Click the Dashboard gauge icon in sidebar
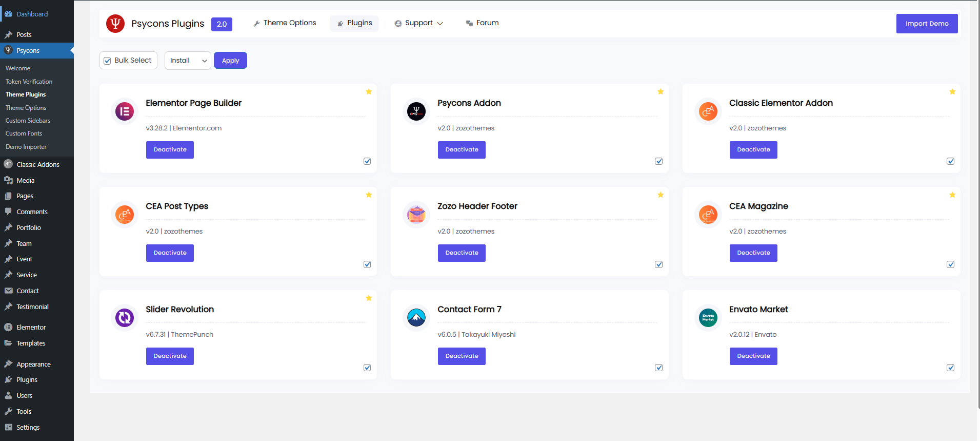Screen dimensions: 980x441 click(8, 14)
